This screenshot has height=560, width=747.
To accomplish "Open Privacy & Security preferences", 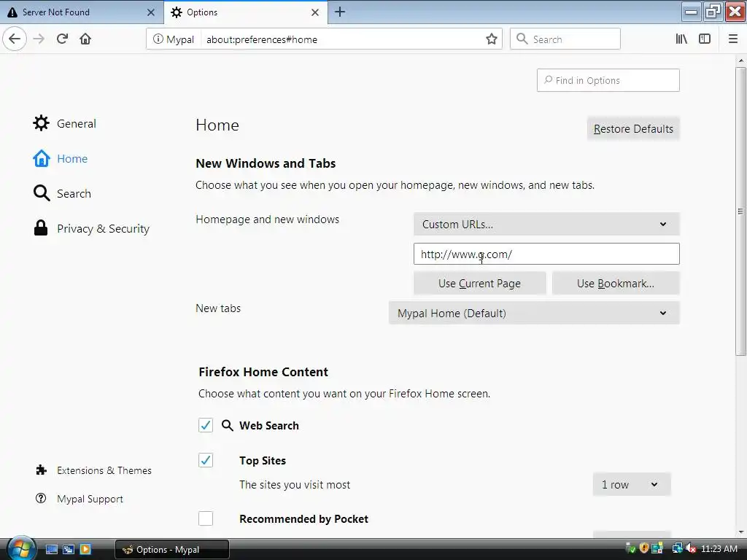I will tap(91, 228).
